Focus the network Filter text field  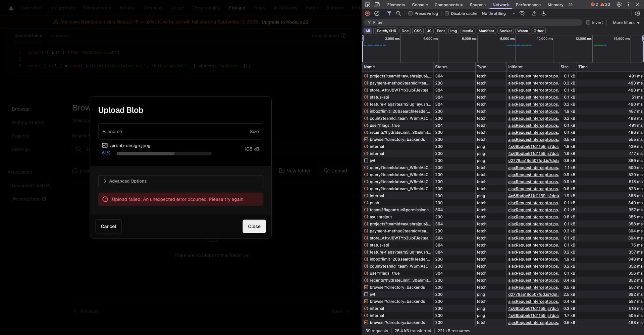tap(473, 22)
